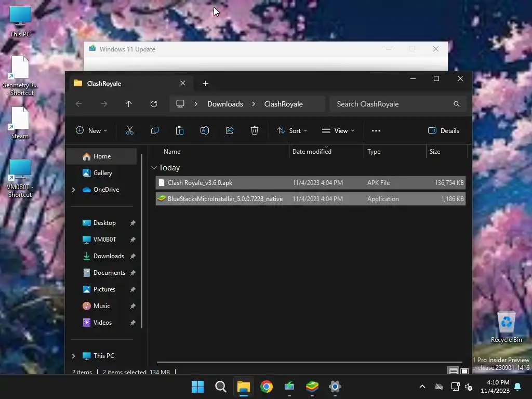
Task: Add a new Explorer tab
Action: 205,84
